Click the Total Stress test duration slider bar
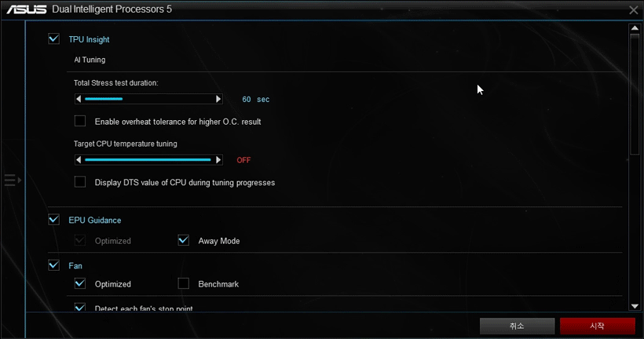This screenshot has width=644, height=339. (148, 99)
